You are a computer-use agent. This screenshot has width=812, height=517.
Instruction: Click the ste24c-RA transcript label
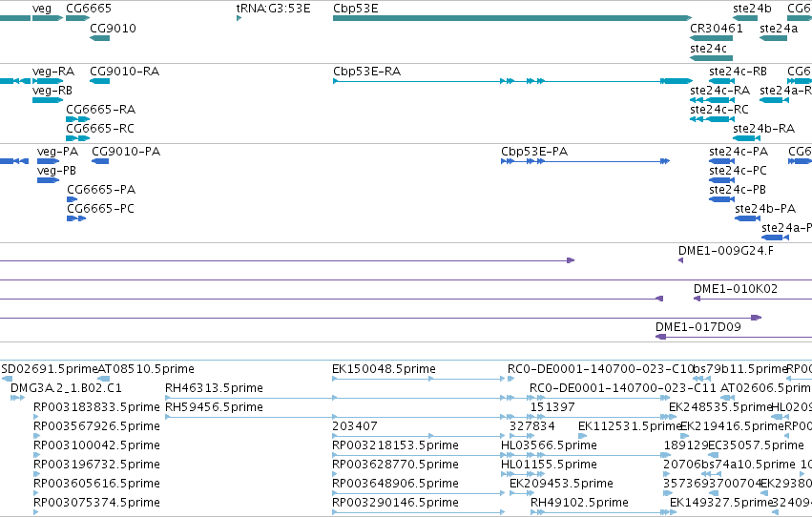pos(719,91)
